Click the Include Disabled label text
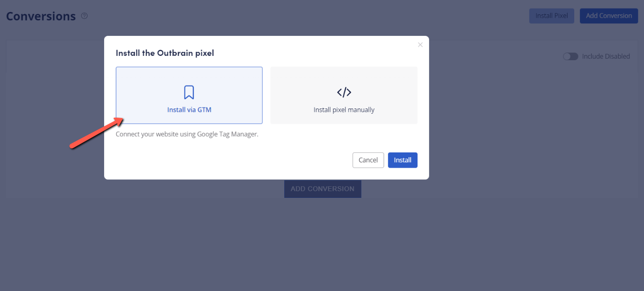Image resolution: width=644 pixels, height=291 pixels. point(606,56)
